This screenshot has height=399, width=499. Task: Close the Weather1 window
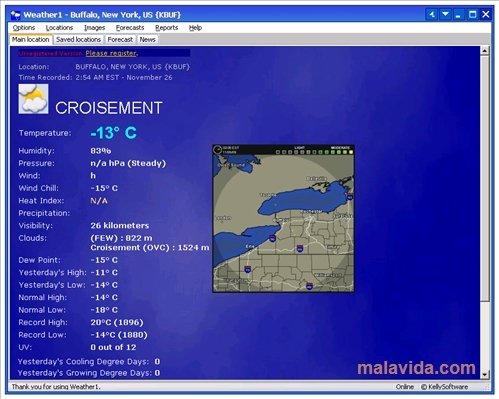486,15
